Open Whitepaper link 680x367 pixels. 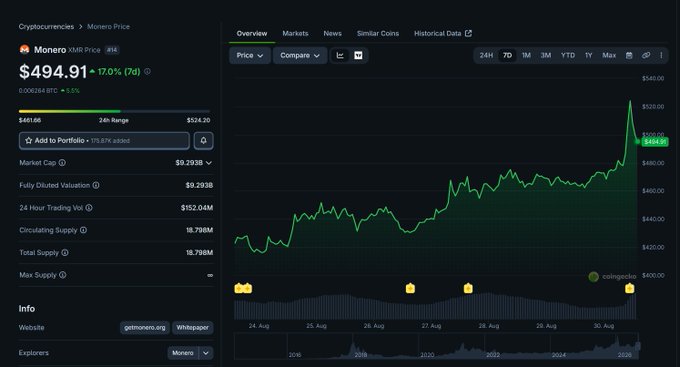click(x=193, y=328)
